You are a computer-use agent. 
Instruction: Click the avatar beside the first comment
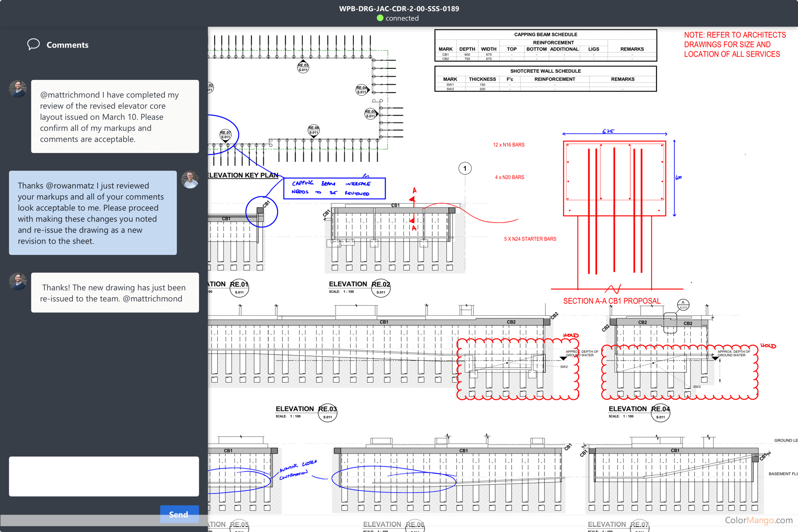18,89
